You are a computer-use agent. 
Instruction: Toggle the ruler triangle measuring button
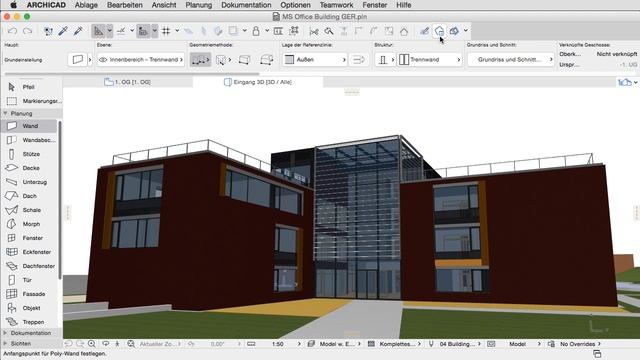(x=98, y=31)
